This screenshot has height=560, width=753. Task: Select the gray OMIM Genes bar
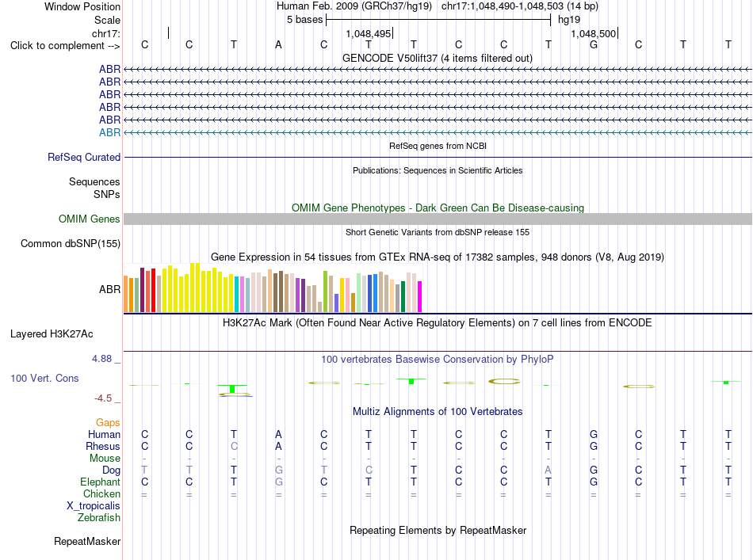tap(438, 219)
